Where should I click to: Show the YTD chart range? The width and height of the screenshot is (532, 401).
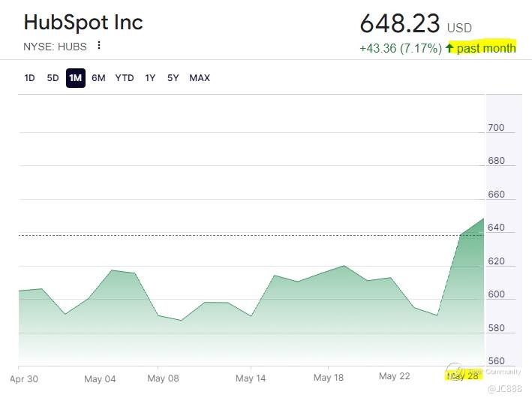point(125,78)
